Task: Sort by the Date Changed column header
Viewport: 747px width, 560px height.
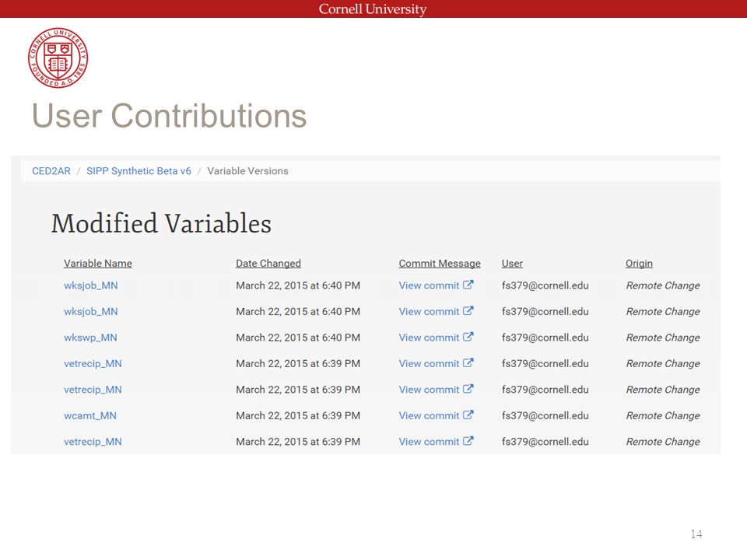Action: click(x=268, y=264)
